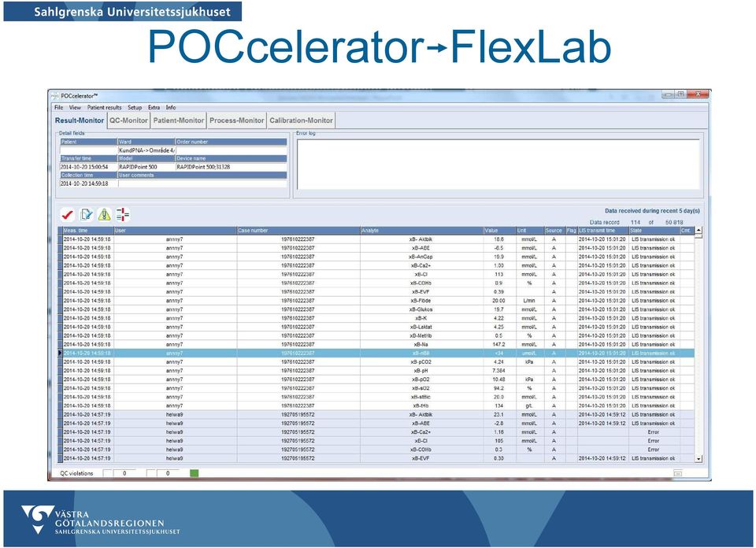Screen dimensions: 756x548
Task: Click the first QC violations counter field
Action: (124, 473)
